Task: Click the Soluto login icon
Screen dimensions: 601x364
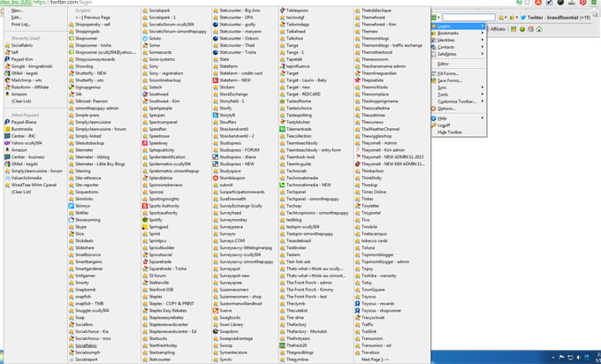Action: tap(145, 38)
